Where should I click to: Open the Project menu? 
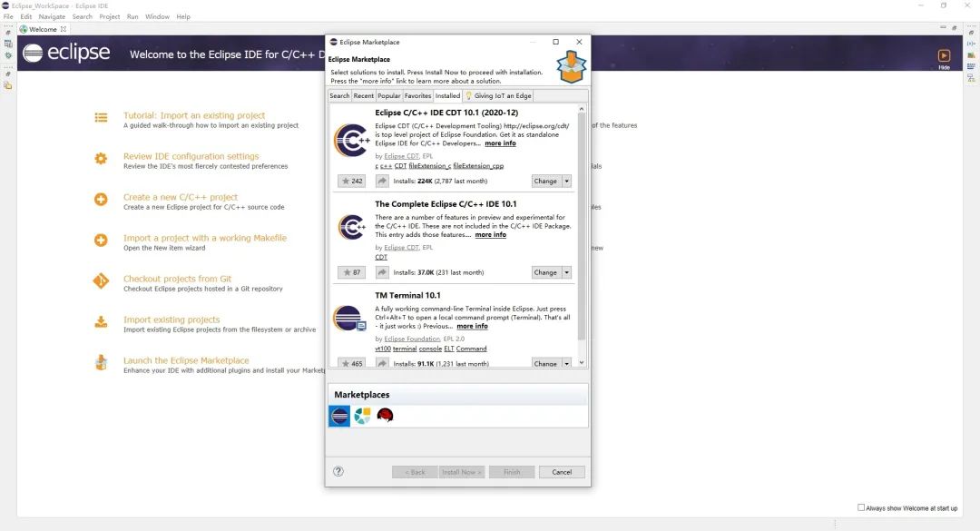tap(110, 17)
